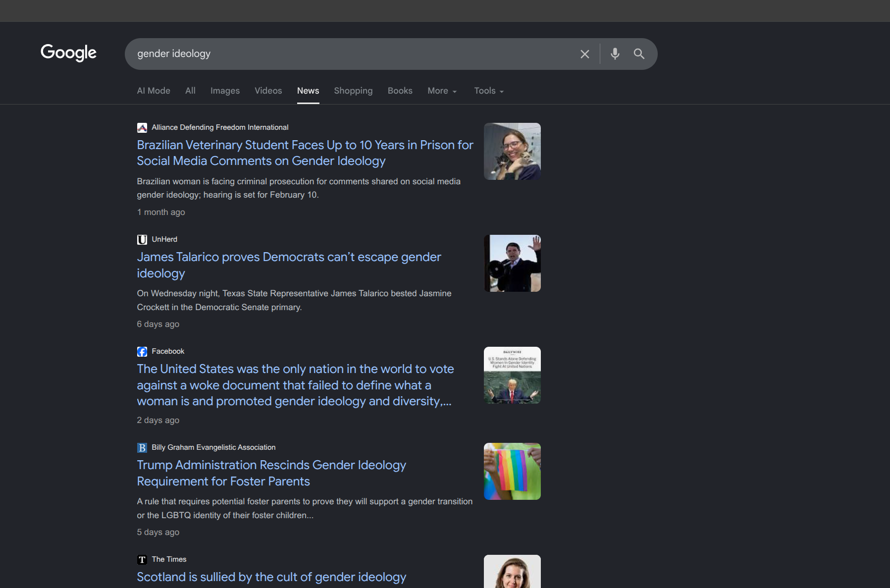Select the News tab
The image size is (890, 588).
[x=308, y=91]
